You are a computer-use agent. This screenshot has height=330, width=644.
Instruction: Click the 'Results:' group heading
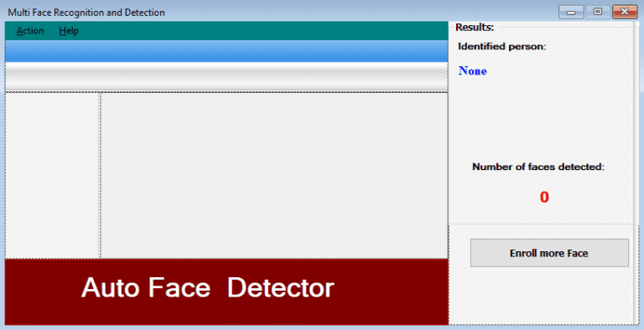pos(475,27)
